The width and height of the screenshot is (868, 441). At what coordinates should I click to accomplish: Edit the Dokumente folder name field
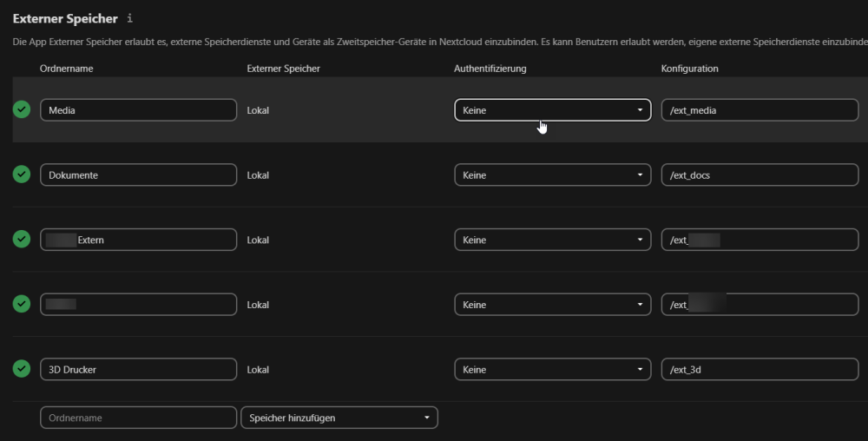point(138,174)
